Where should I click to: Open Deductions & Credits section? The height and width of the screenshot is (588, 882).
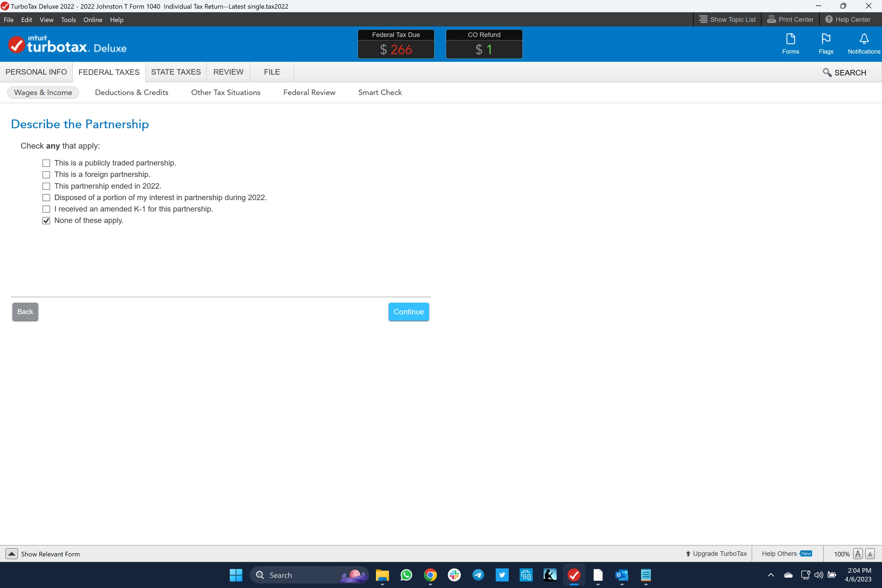[x=131, y=93]
